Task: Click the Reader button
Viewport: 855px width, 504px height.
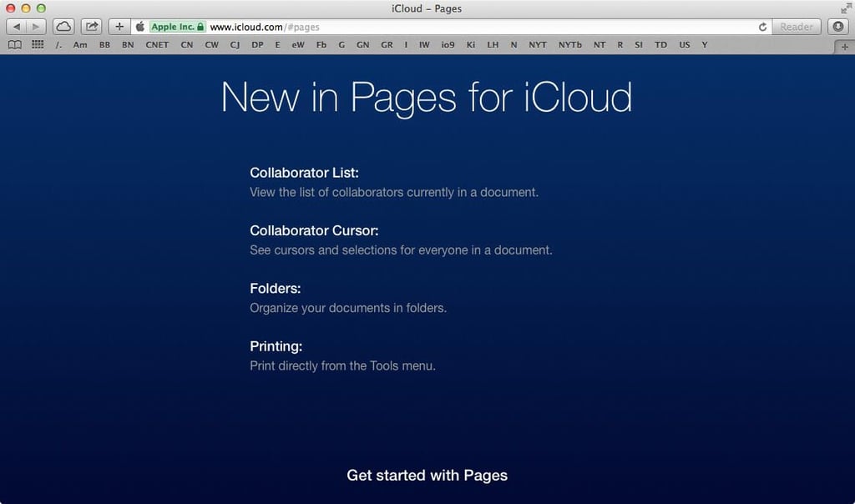Action: [796, 27]
